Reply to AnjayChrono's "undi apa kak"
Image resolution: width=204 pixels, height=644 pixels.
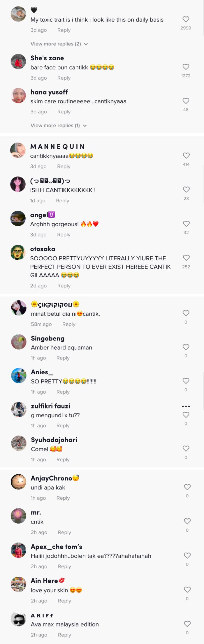click(63, 498)
